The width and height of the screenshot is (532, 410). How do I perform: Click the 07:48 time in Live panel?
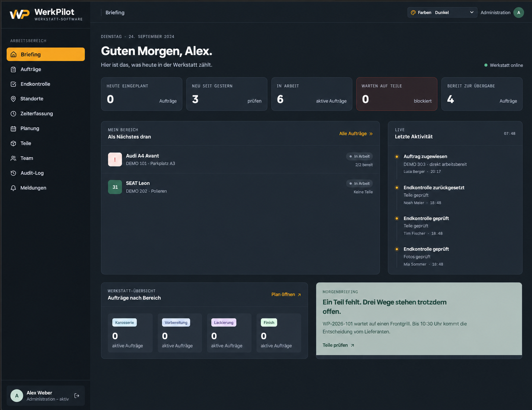pos(510,133)
